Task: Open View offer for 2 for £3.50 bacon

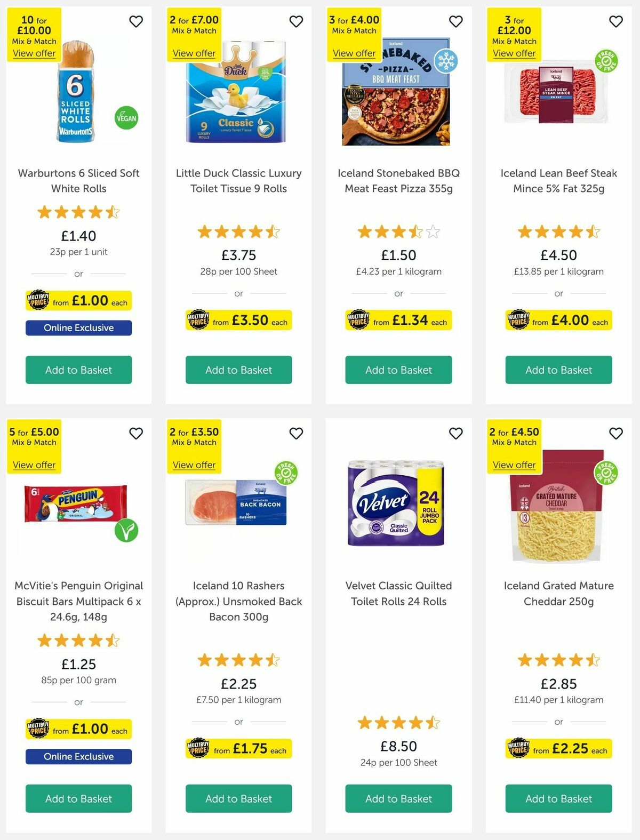Action: point(194,465)
